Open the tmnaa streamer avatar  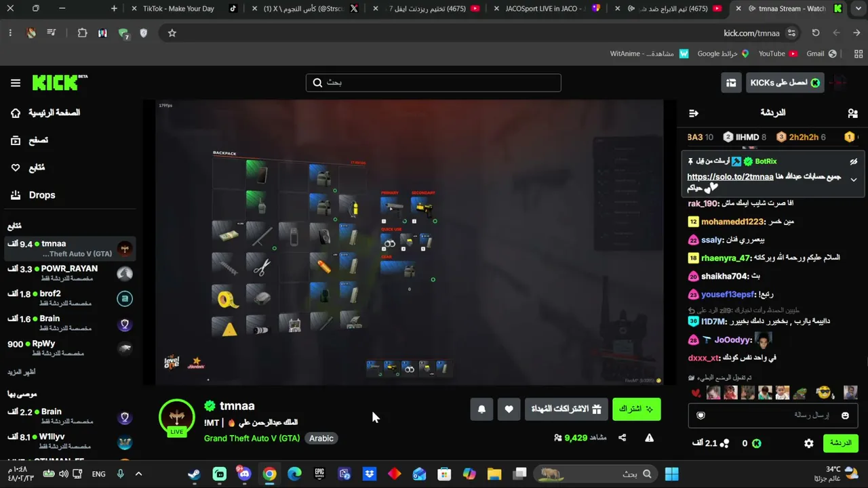(177, 416)
